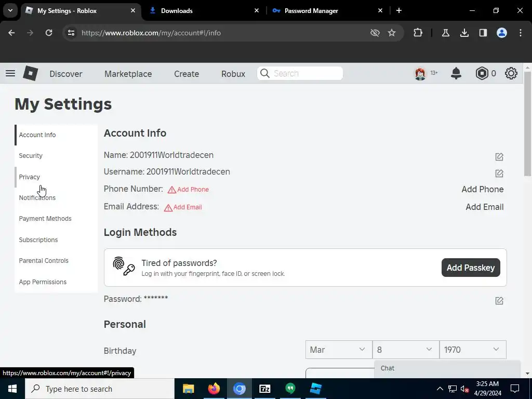Image resolution: width=532 pixels, height=399 pixels.
Task: Go back using the browser back arrow
Action: 11,33
